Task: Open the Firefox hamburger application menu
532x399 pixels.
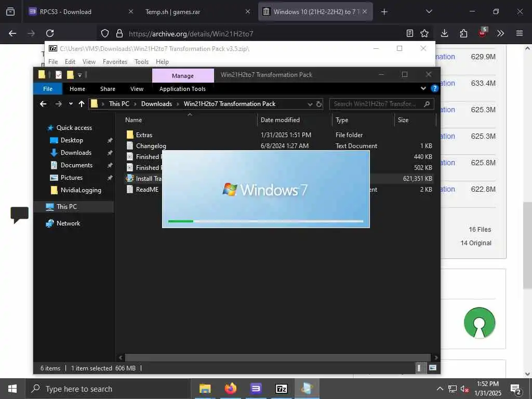Action: [520, 33]
